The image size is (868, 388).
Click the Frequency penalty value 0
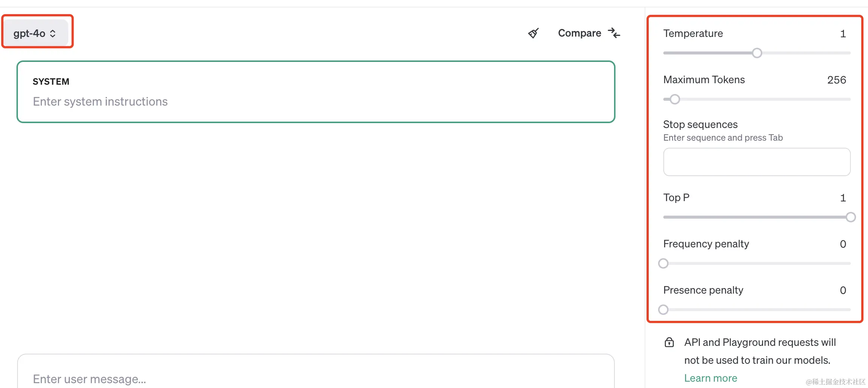click(x=843, y=244)
